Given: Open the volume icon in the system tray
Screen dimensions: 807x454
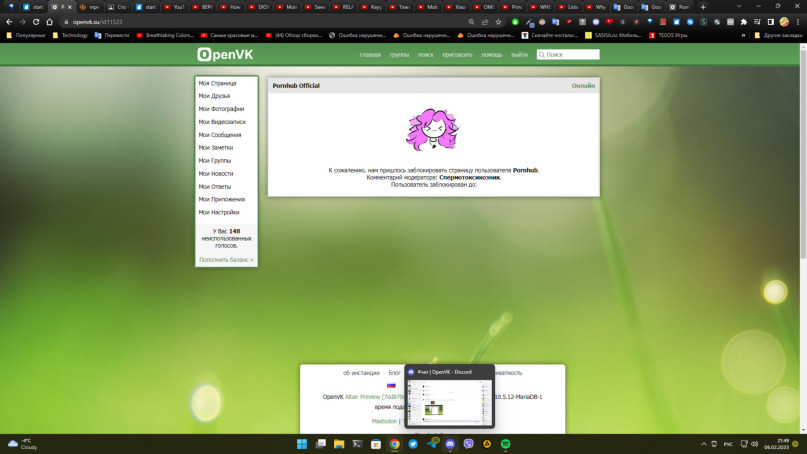Looking at the screenshot, I should pyautogui.click(x=755, y=444).
